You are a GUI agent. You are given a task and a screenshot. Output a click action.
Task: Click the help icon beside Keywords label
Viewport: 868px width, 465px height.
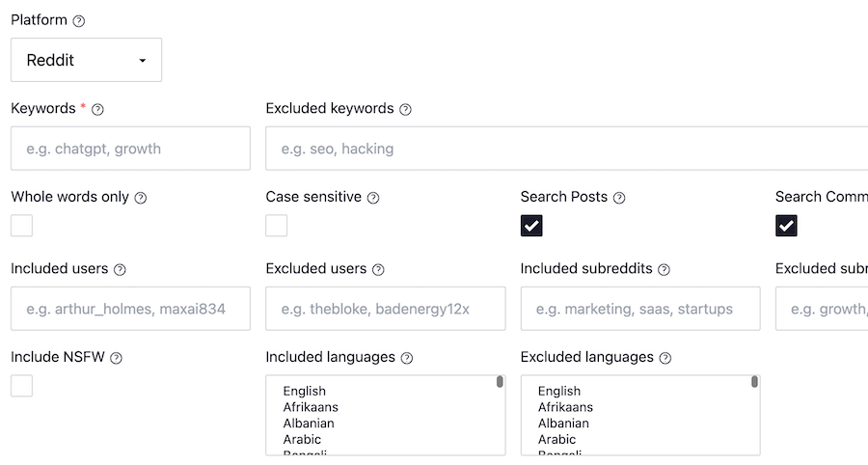[x=97, y=110]
